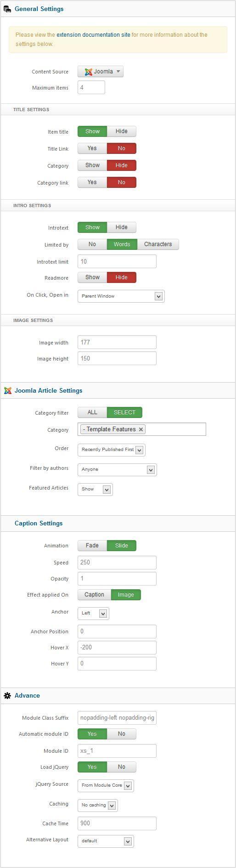Click the Opacity field
This screenshot has height=868, width=236.
point(117,578)
